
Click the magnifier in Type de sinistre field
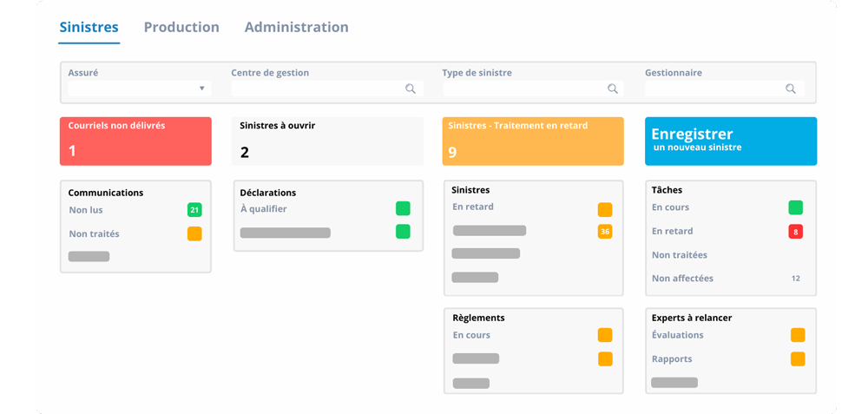click(613, 89)
